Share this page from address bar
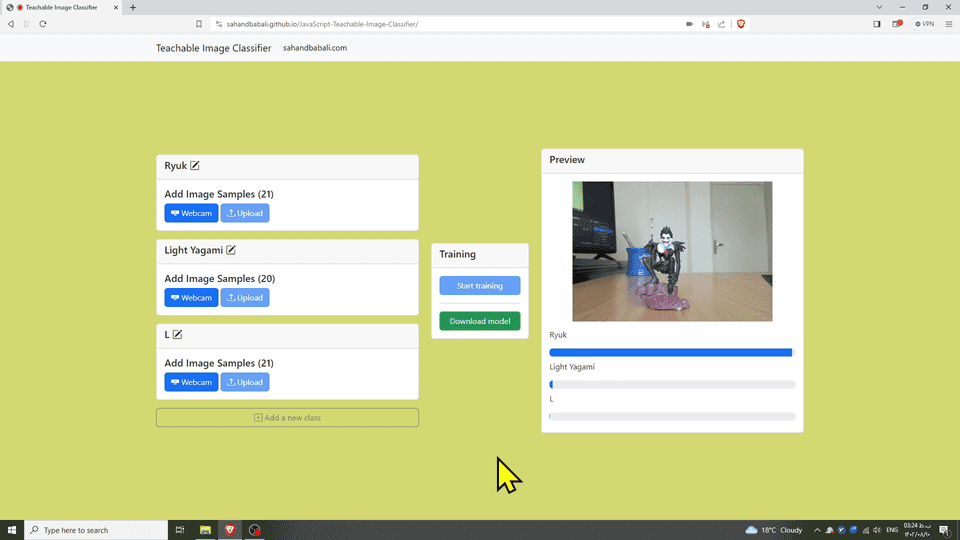The height and width of the screenshot is (540, 960). pyautogui.click(x=722, y=24)
